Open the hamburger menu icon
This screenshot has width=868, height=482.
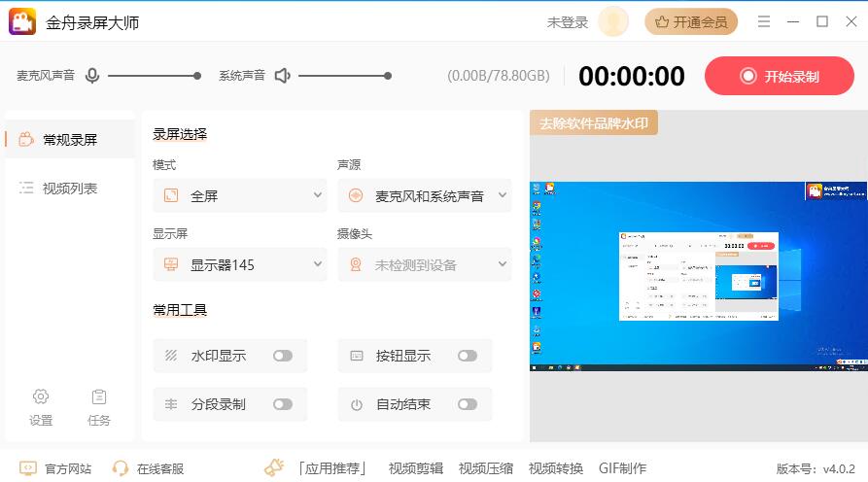[764, 21]
